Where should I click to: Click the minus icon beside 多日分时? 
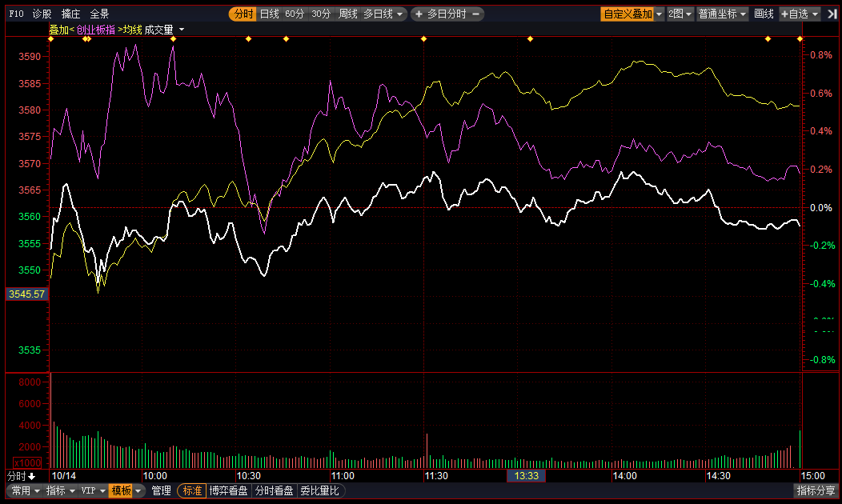[475, 14]
